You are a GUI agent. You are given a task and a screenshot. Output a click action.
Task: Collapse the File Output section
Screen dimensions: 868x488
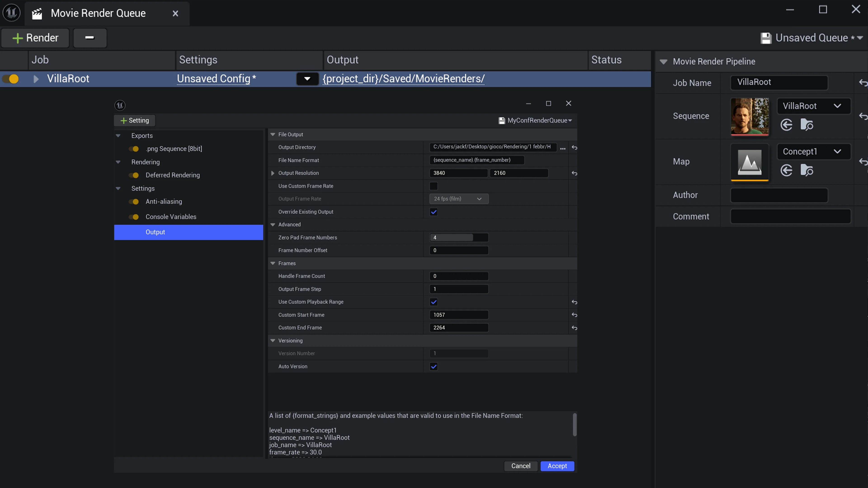click(273, 134)
